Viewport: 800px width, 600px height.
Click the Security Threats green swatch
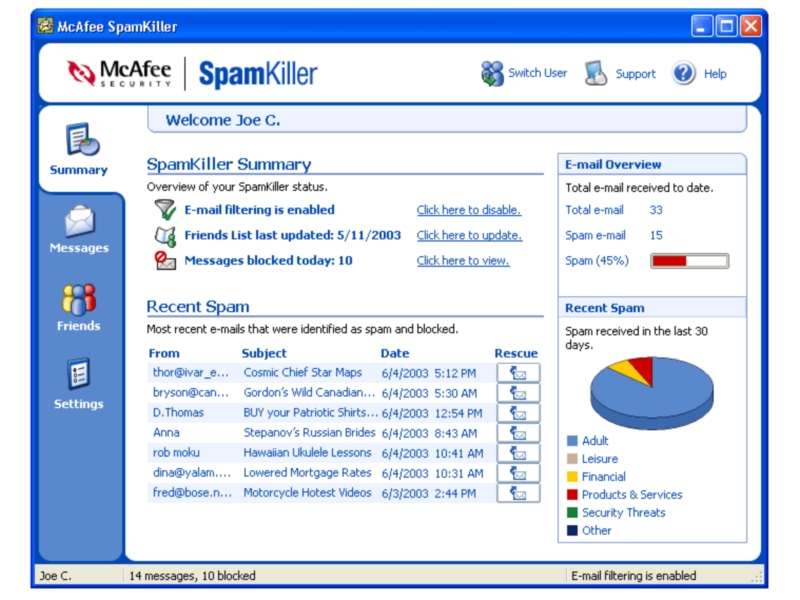tap(572, 512)
